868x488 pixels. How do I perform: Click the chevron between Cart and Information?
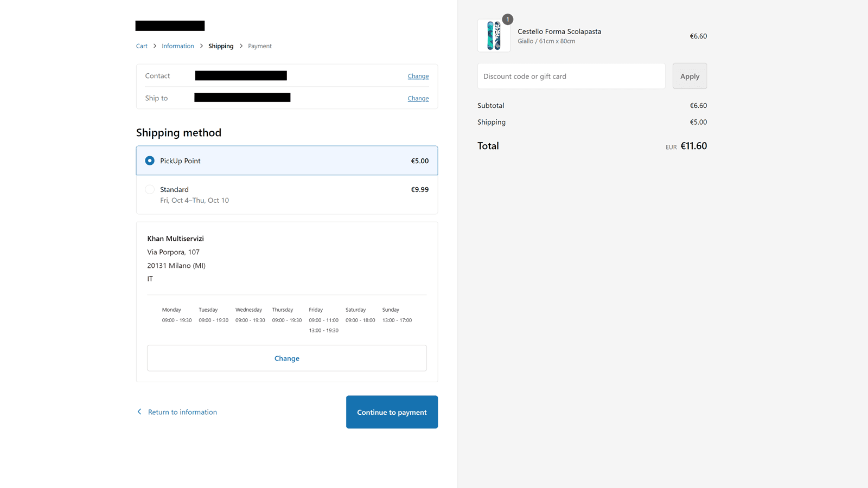(155, 46)
